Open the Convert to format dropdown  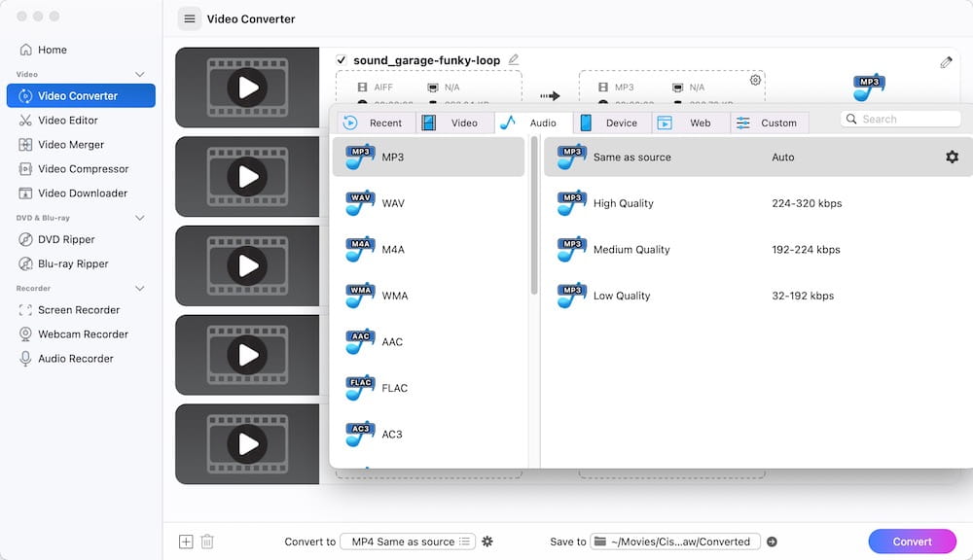click(x=408, y=542)
